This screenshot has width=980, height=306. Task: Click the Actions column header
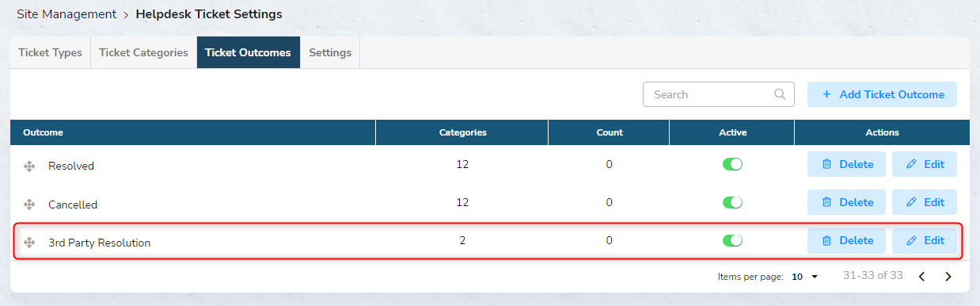[x=882, y=132]
